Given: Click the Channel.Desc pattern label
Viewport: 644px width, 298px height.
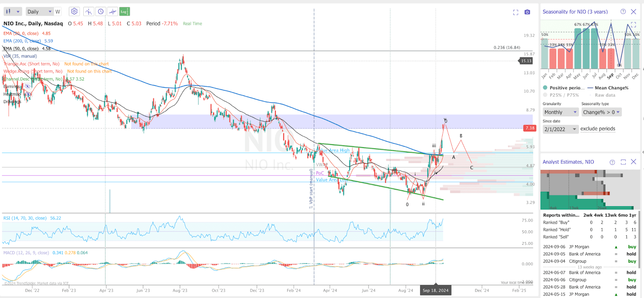Looking at the screenshot, I should click(x=33, y=79).
